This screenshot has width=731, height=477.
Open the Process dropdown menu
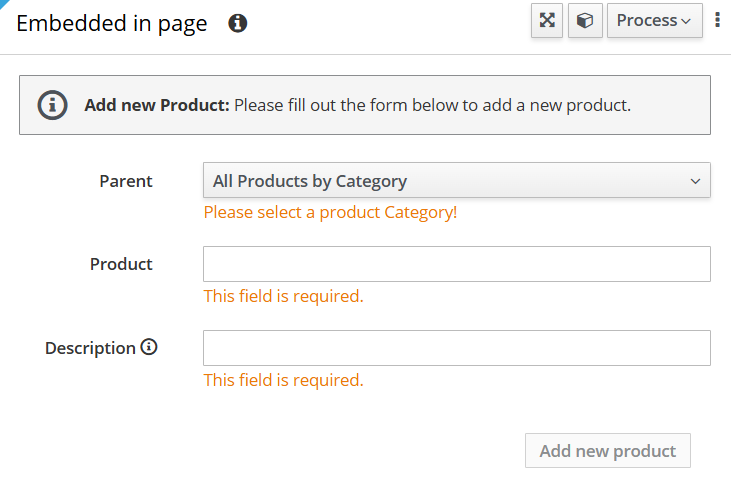653,20
